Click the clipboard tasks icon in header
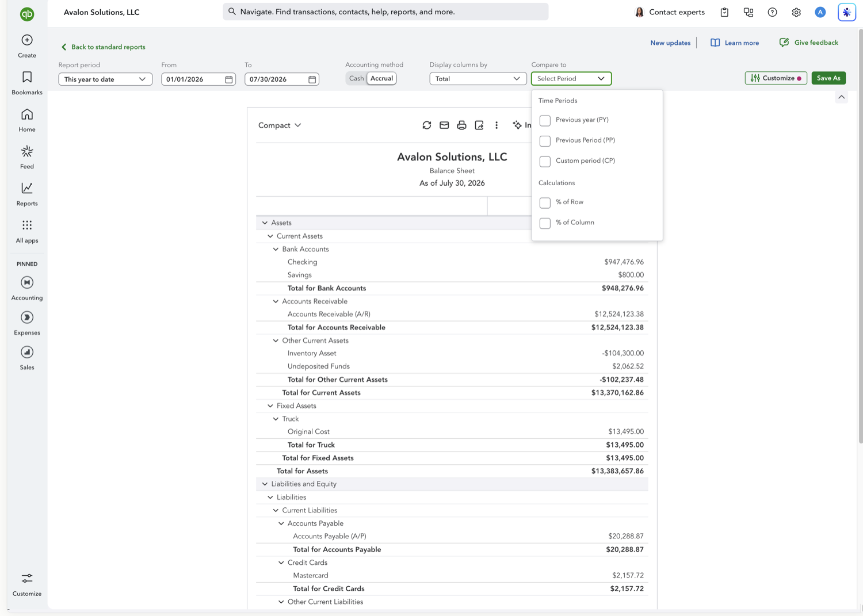 pyautogui.click(x=724, y=12)
